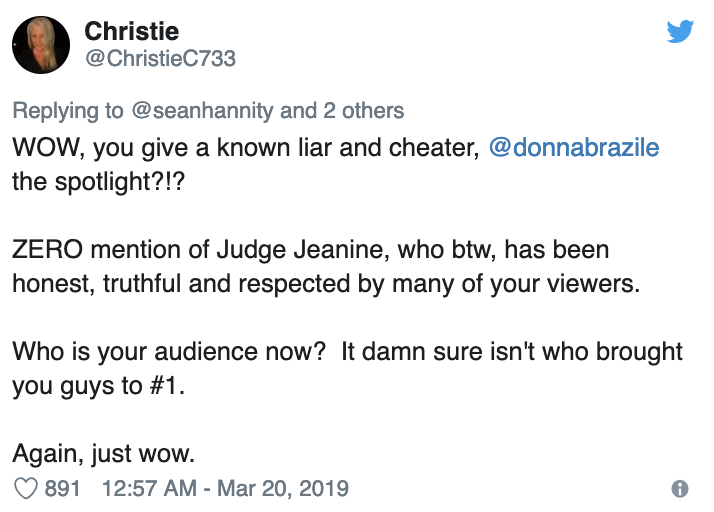Screen dimensions: 714x512
Task: Open the @ChristieC733 handle link
Action: tap(160, 58)
